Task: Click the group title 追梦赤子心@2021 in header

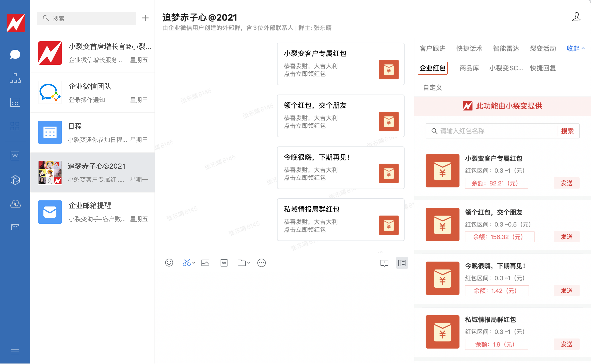Action: click(199, 17)
